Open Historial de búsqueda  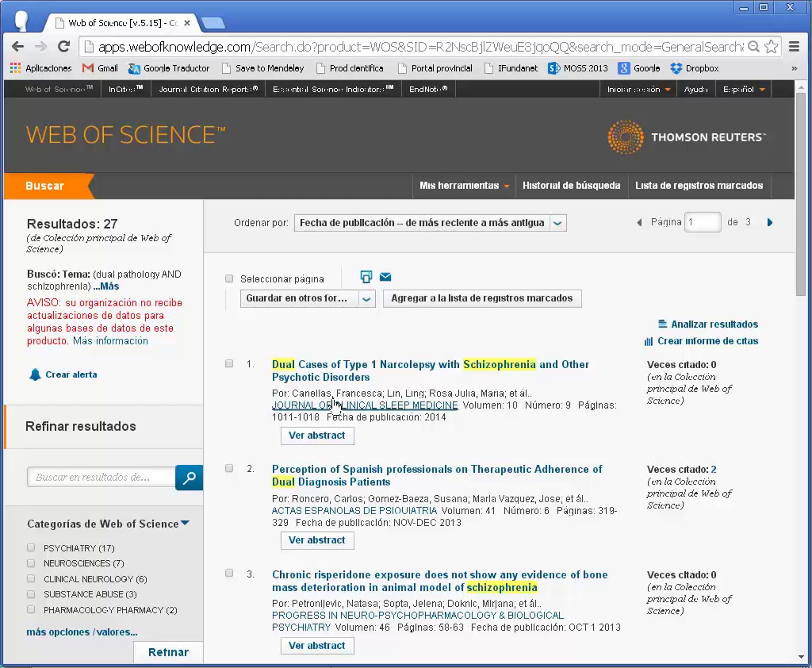click(x=571, y=186)
